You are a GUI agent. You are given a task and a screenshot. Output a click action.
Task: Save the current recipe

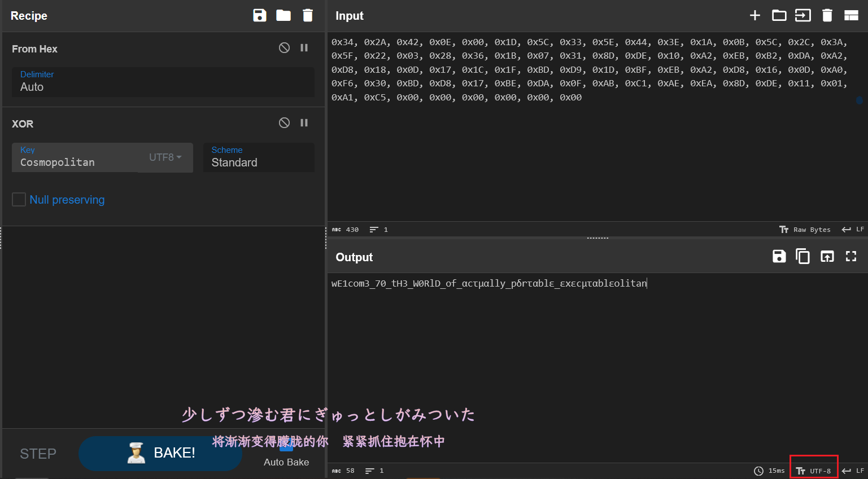click(x=260, y=15)
